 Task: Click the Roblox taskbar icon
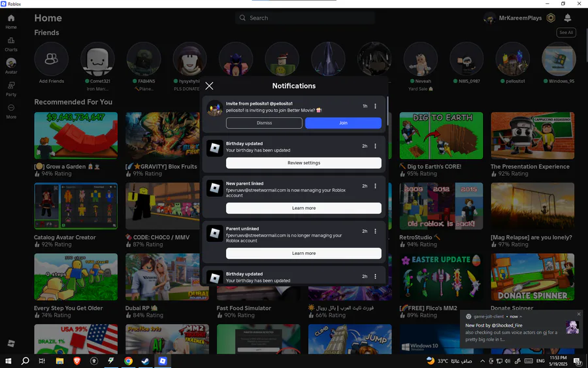coord(163,361)
